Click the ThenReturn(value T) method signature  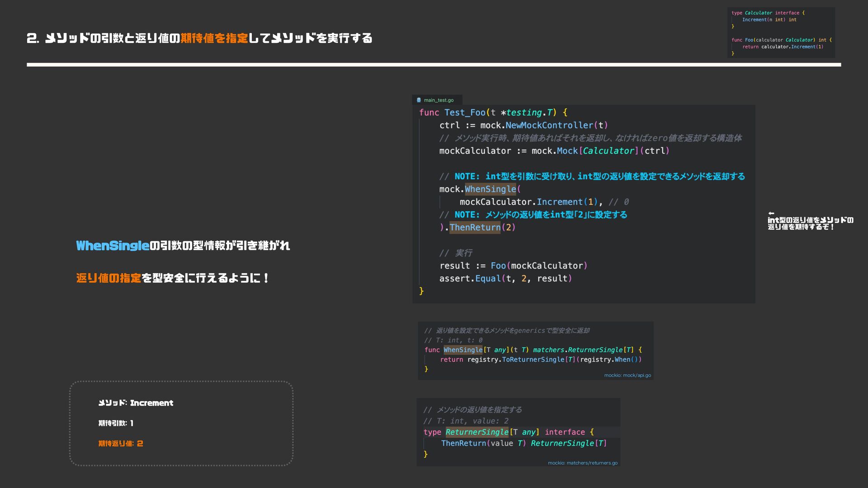click(524, 443)
